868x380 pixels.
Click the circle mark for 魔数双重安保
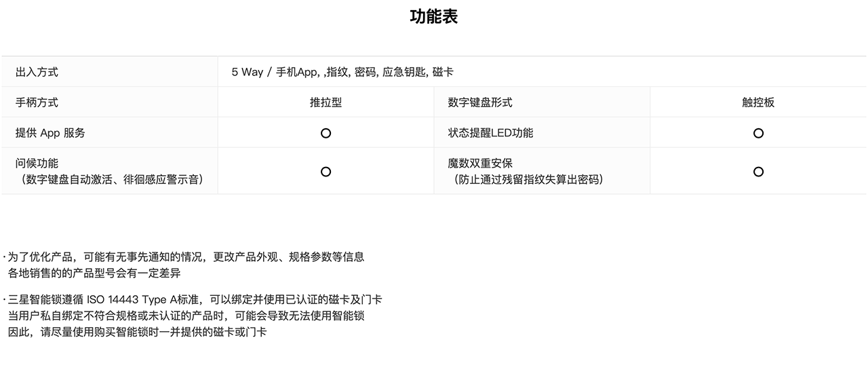pyautogui.click(x=758, y=172)
